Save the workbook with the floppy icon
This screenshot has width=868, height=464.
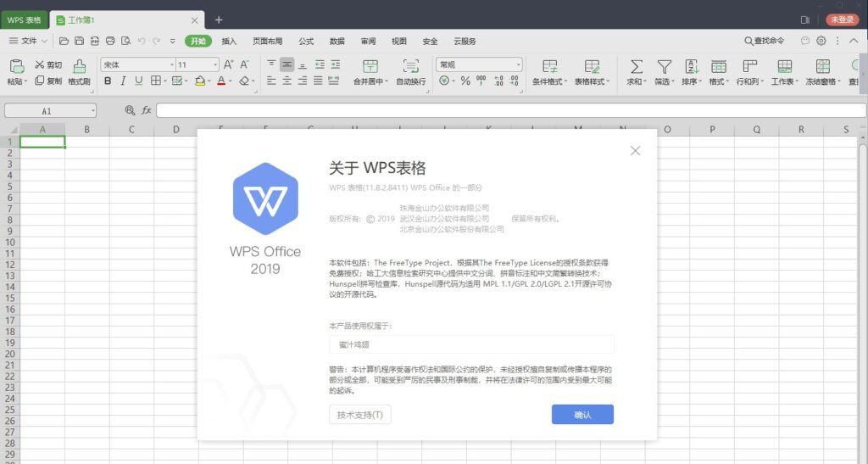tap(79, 41)
